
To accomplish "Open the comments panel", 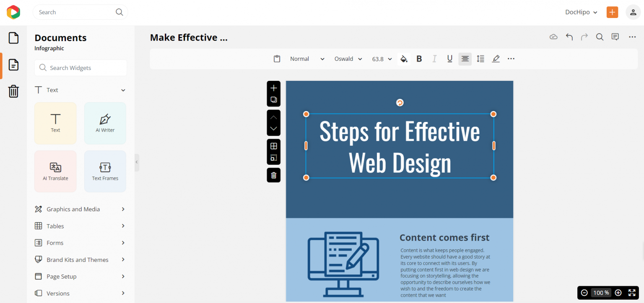I will pyautogui.click(x=615, y=37).
